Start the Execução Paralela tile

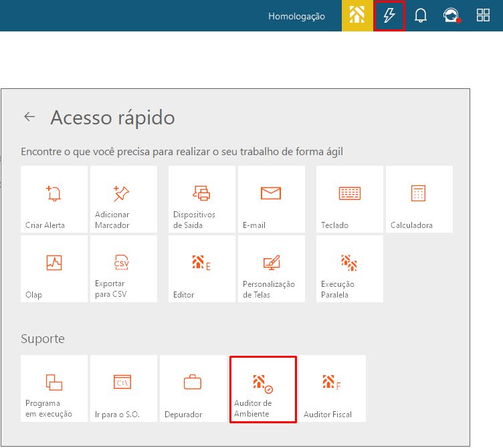pyautogui.click(x=350, y=269)
